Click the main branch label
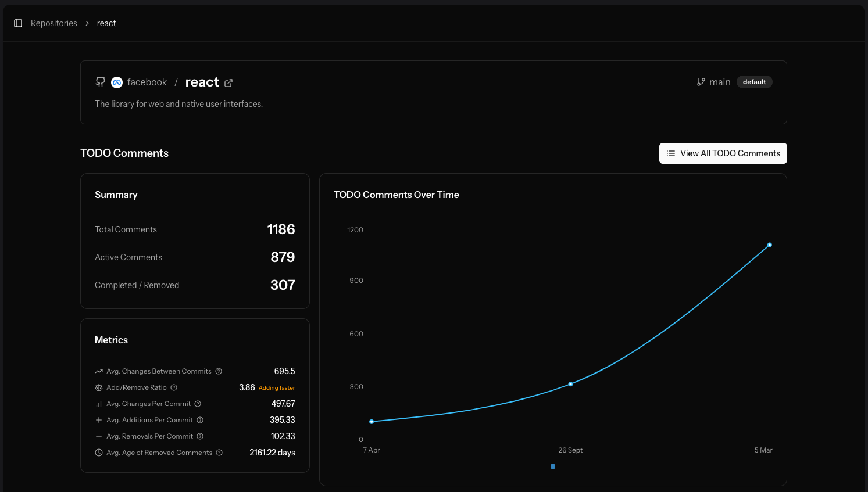Viewport: 868px width, 492px height. pos(719,82)
